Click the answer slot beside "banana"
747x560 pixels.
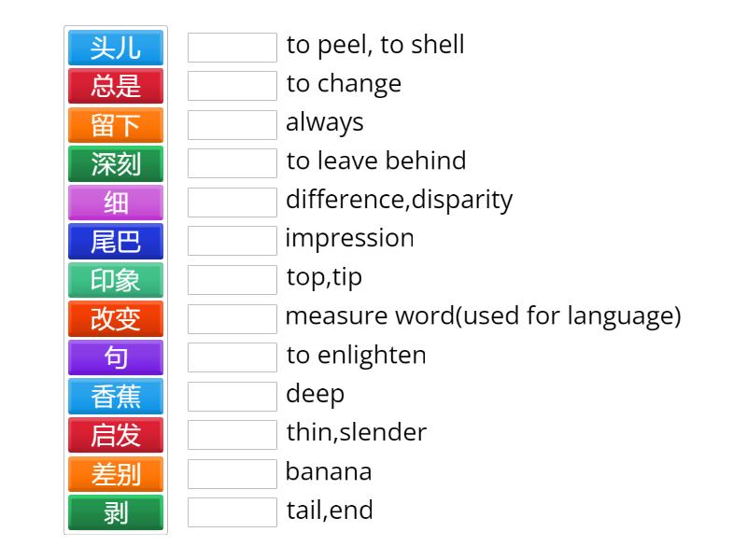point(233,474)
